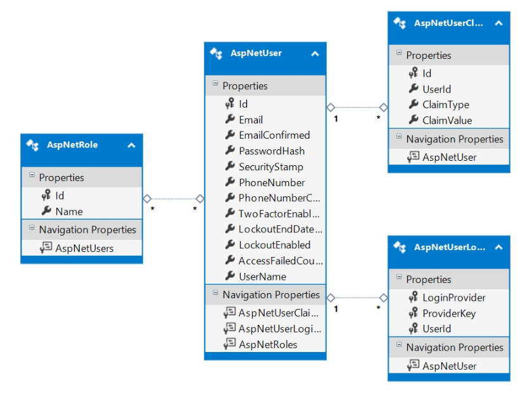Collapse Navigation Properties section in AspNetUserCl...
The width and height of the screenshot is (532, 395).
(x=399, y=136)
